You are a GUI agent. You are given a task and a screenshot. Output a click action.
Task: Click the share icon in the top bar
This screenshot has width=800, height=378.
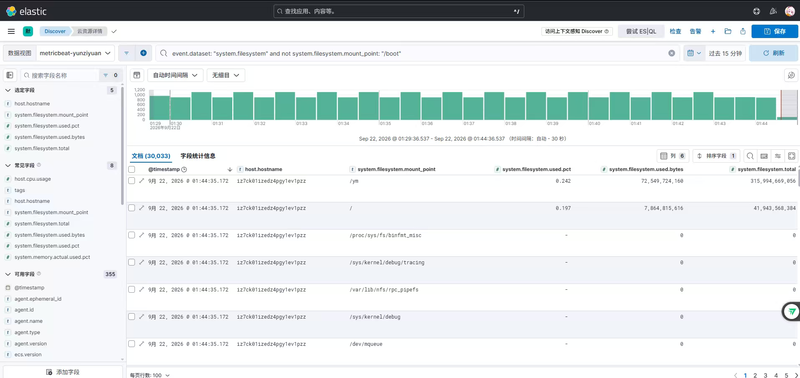click(742, 31)
